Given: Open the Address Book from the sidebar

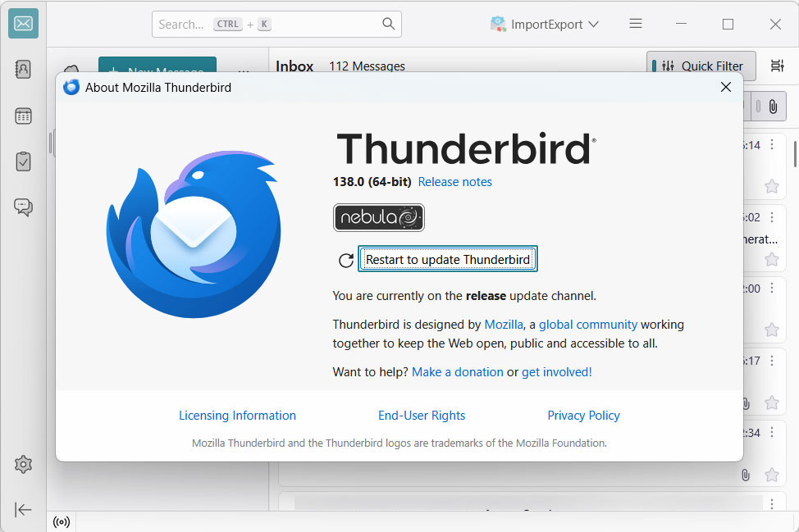Looking at the screenshot, I should coord(23,70).
